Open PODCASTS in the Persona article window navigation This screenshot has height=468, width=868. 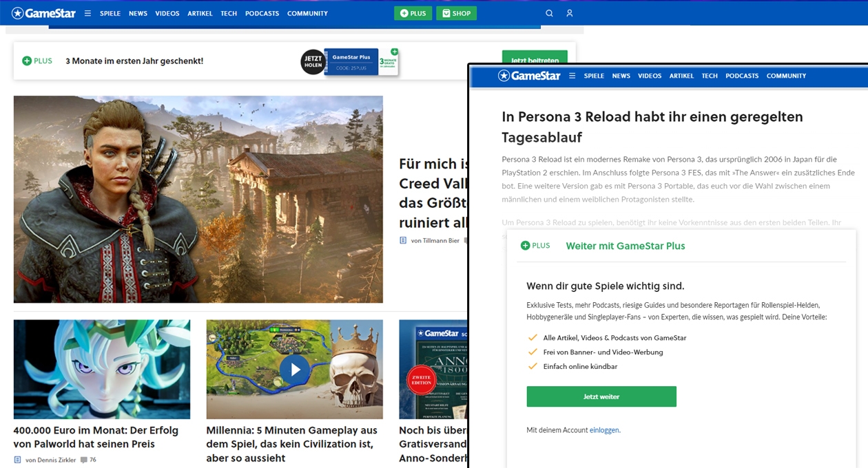(x=742, y=76)
